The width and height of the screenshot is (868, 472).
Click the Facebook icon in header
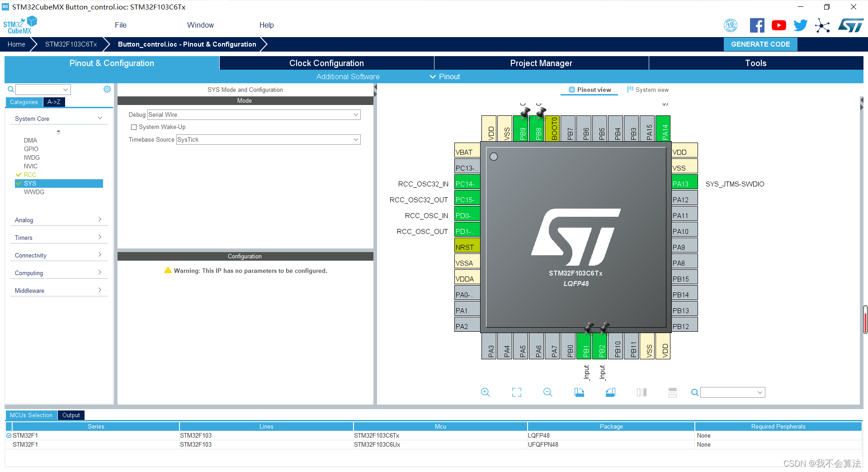pyautogui.click(x=757, y=25)
